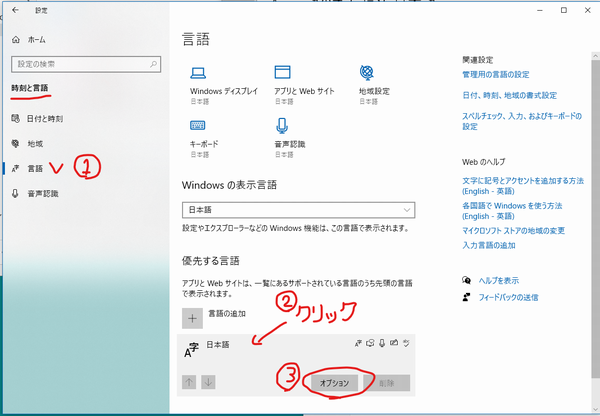Click the text-to-speech feature icon on 日本語

(370, 343)
